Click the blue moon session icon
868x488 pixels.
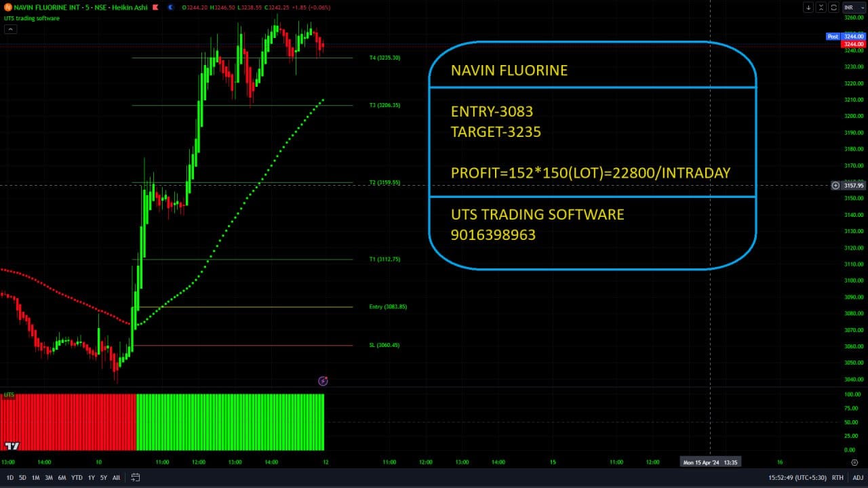pyautogui.click(x=170, y=7)
